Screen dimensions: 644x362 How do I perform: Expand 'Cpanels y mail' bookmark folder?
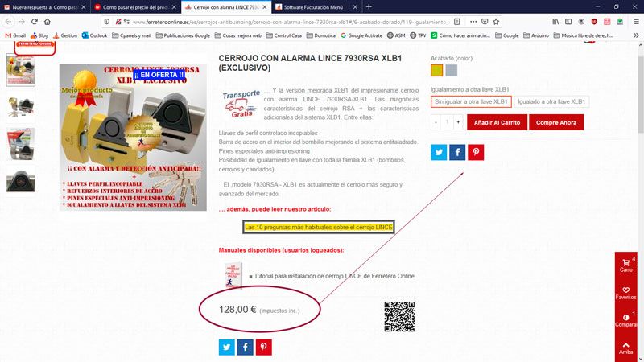[132, 35]
